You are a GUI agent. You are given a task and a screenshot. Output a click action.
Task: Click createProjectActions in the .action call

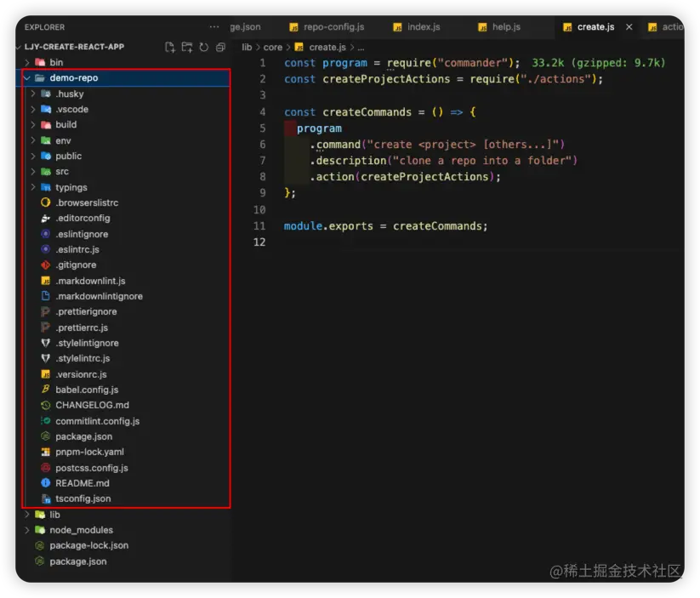click(x=424, y=177)
